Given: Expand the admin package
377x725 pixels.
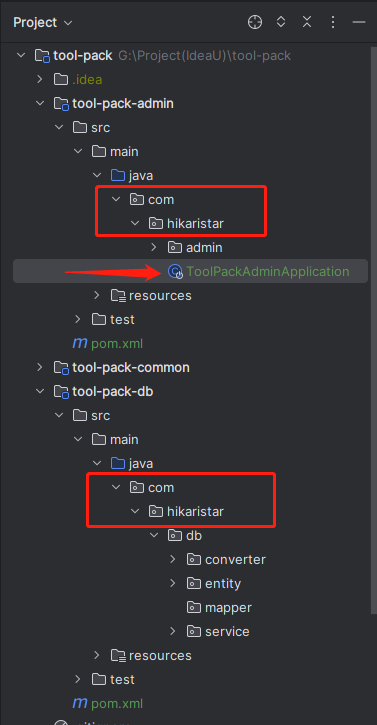Looking at the screenshot, I should click(x=154, y=247).
